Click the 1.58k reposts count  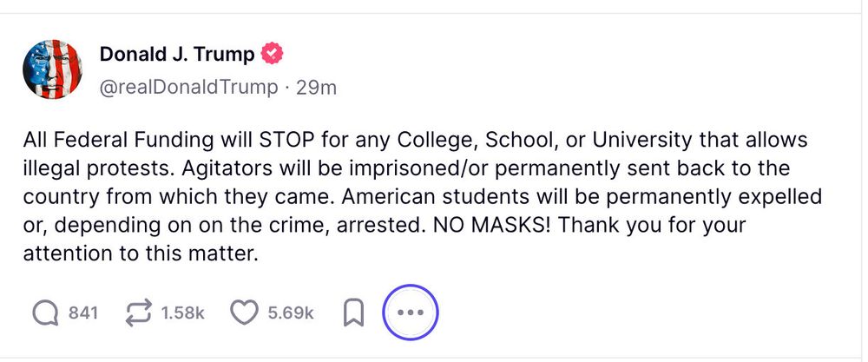click(183, 313)
